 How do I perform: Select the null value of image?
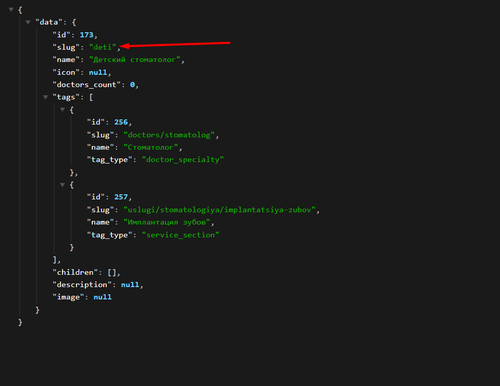click(x=103, y=297)
